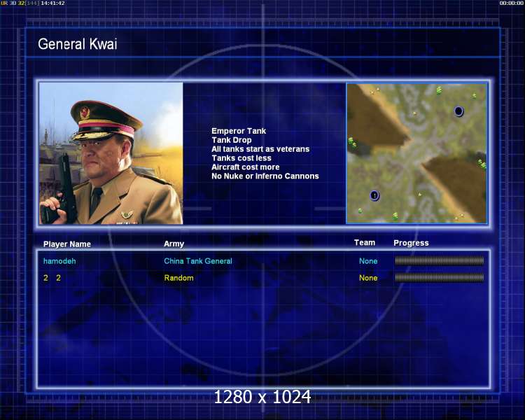Click the Player Name column header

point(67,244)
